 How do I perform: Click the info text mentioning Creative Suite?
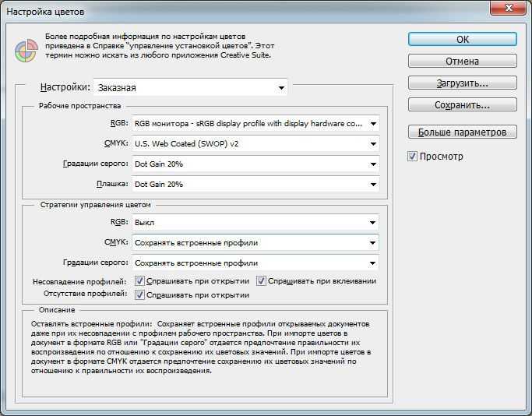[x=160, y=46]
